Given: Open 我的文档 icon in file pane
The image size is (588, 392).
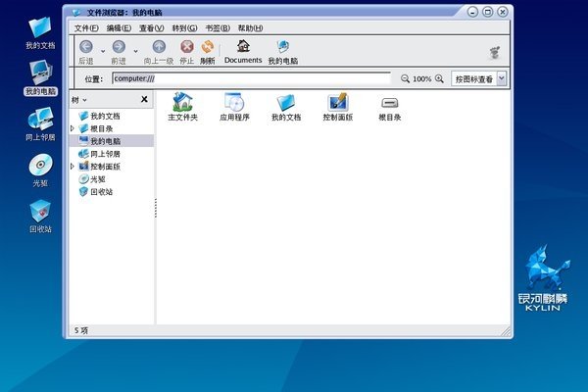Looking at the screenshot, I should pyautogui.click(x=286, y=106).
